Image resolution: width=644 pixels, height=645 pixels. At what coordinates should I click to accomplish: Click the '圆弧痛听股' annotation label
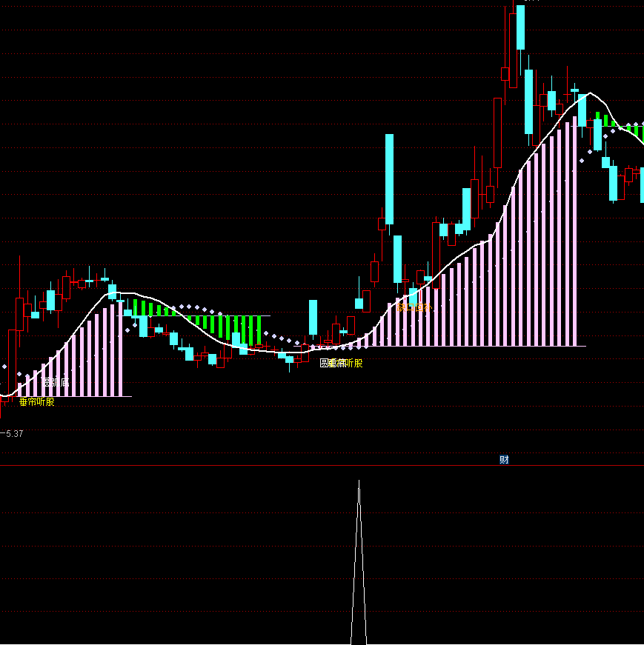(x=342, y=363)
